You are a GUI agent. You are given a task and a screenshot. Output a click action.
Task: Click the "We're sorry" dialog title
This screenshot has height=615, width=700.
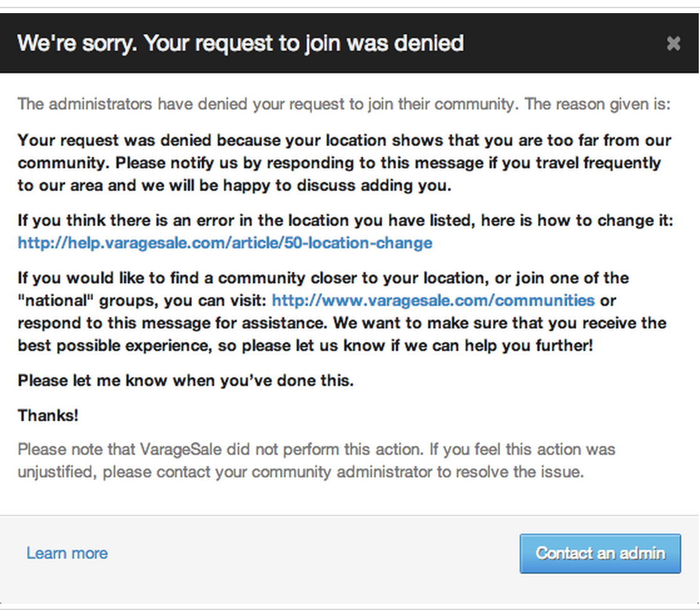[x=240, y=43]
